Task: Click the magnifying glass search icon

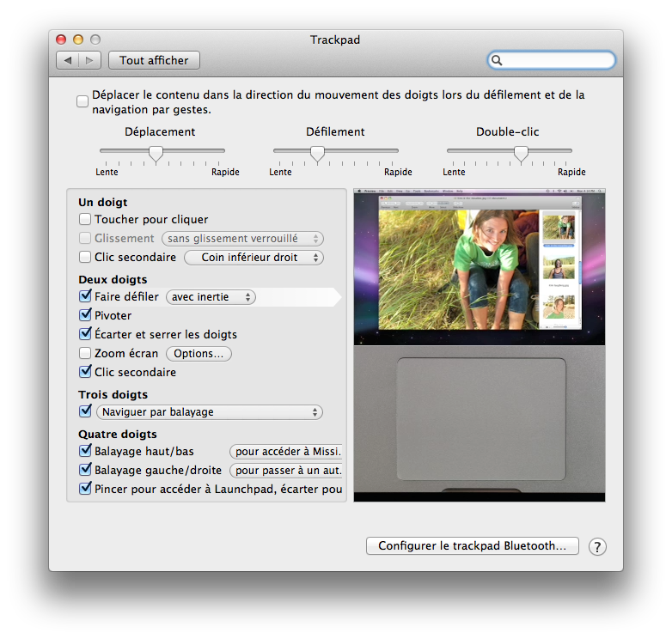Action: [x=497, y=60]
